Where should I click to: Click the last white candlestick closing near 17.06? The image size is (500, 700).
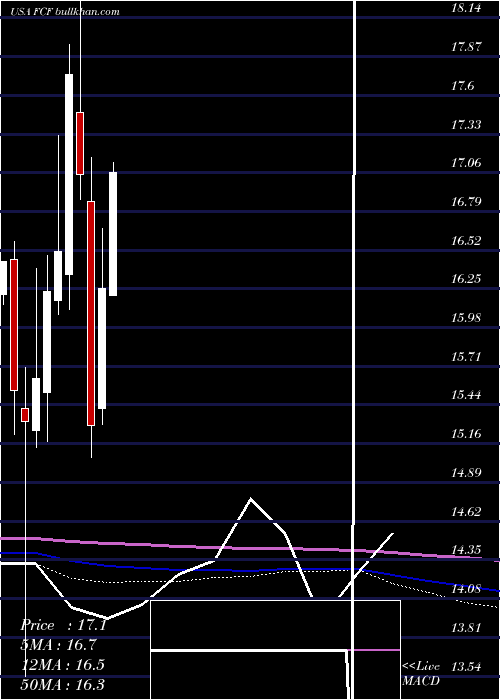[113, 234]
